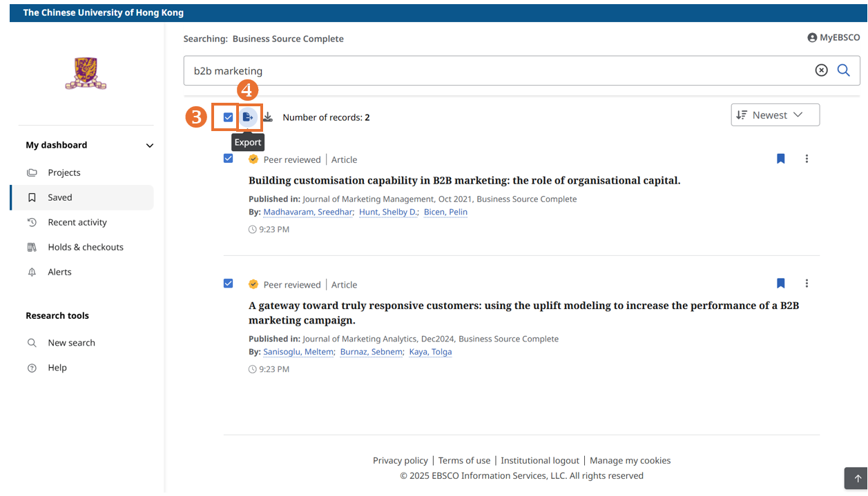Image resolution: width=868 pixels, height=496 pixels.
Task: Uncheck the gateway toward responsive customers article checkbox
Action: tap(228, 284)
